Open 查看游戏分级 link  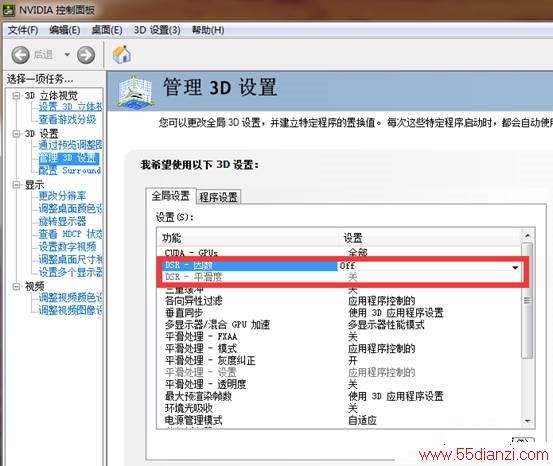(67, 119)
